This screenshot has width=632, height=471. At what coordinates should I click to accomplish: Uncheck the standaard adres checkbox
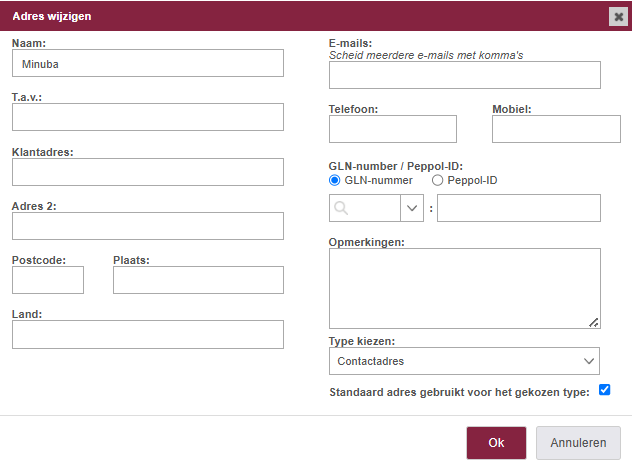604,390
